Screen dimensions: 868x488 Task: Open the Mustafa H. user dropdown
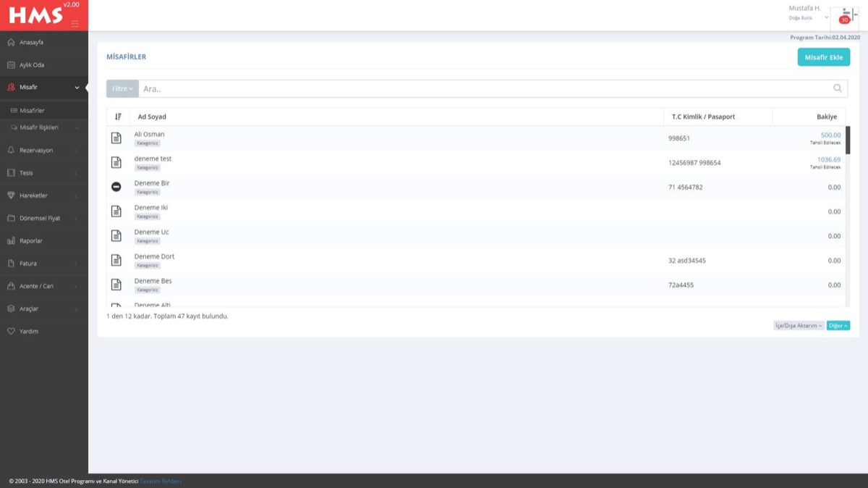[809, 12]
